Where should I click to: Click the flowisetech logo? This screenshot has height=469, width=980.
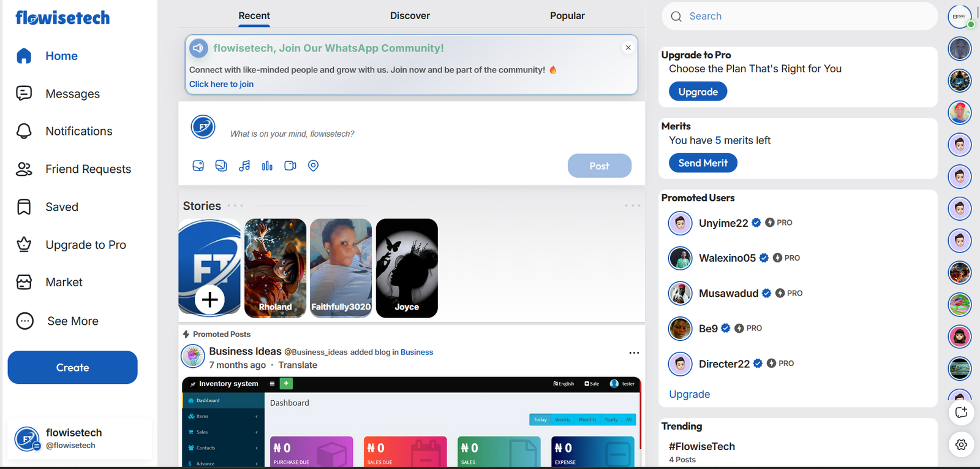tap(62, 18)
